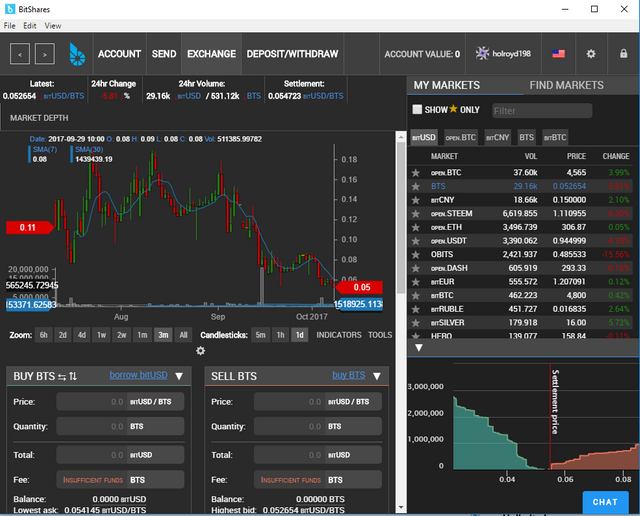Expand the SELL BTS panel dropdown arrow
This screenshot has height=516, width=640.
click(x=377, y=376)
